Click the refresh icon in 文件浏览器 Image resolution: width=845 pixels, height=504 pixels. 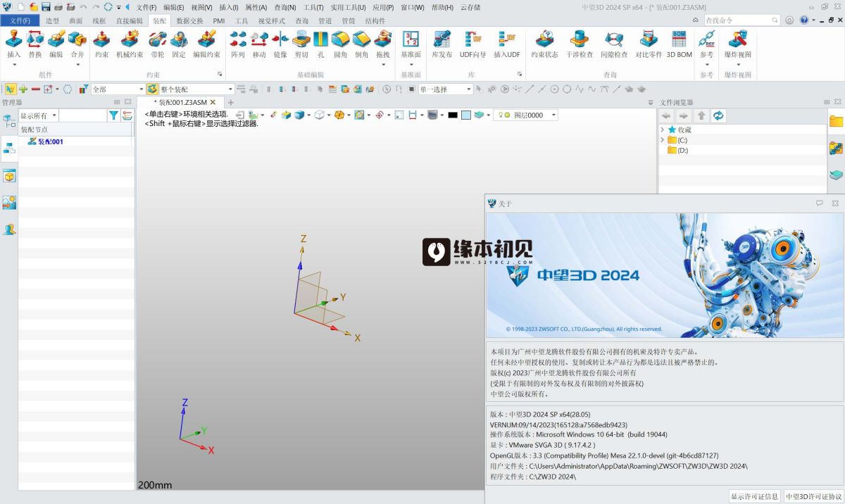[x=718, y=115]
